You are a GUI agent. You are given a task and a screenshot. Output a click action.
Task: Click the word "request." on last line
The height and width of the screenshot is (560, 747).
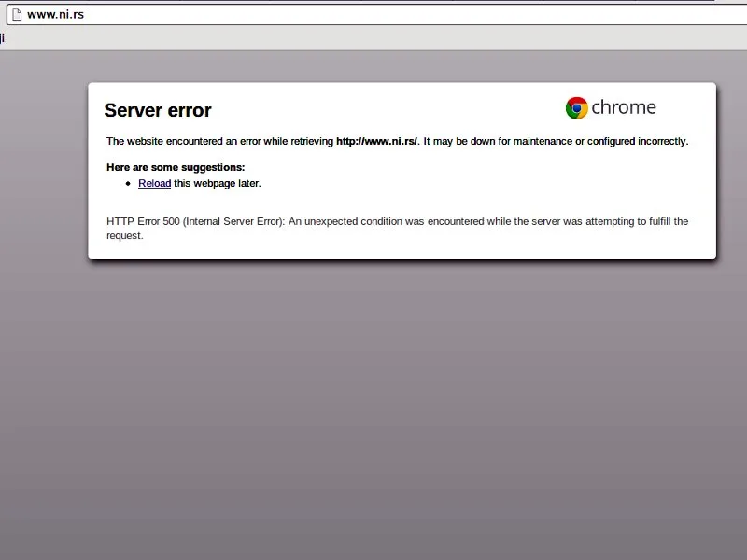coord(125,236)
